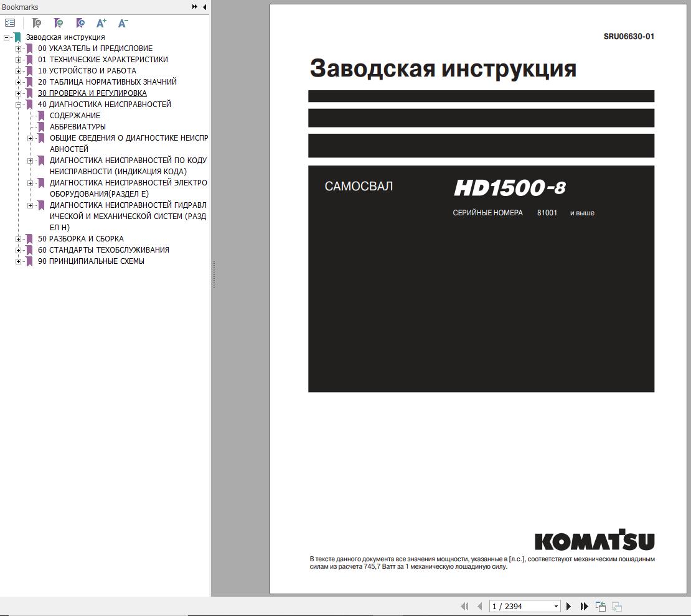
Task: Toggle the left panel arrow beside Bookmarks title
Action: [204, 7]
